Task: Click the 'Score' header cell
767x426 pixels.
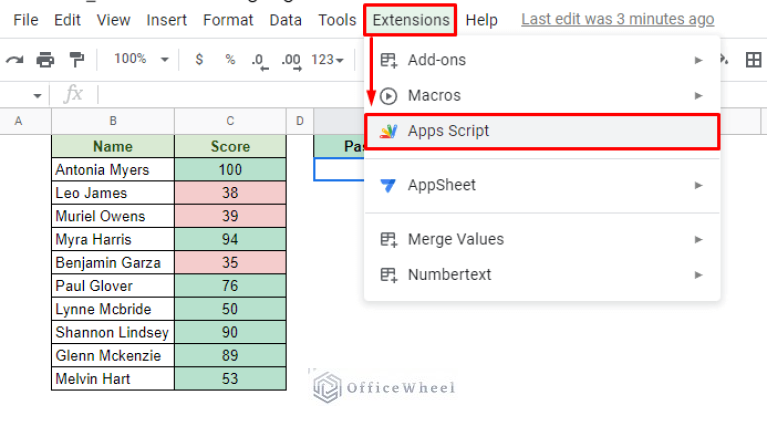Action: click(230, 146)
